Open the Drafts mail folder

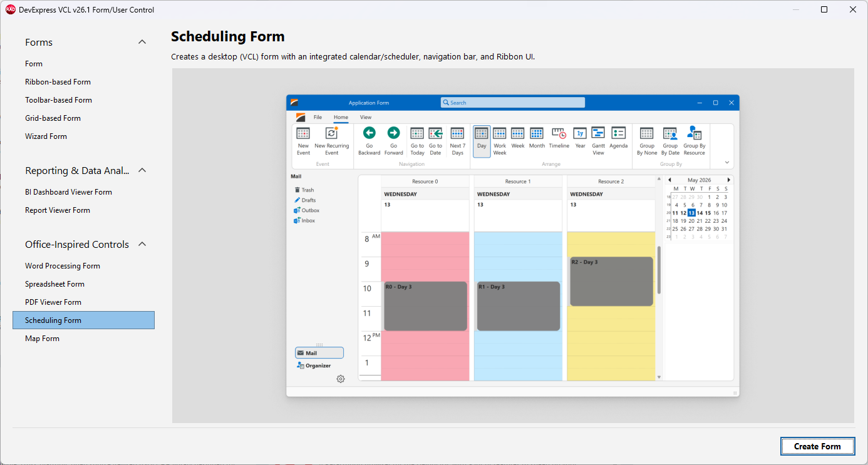[305, 200]
